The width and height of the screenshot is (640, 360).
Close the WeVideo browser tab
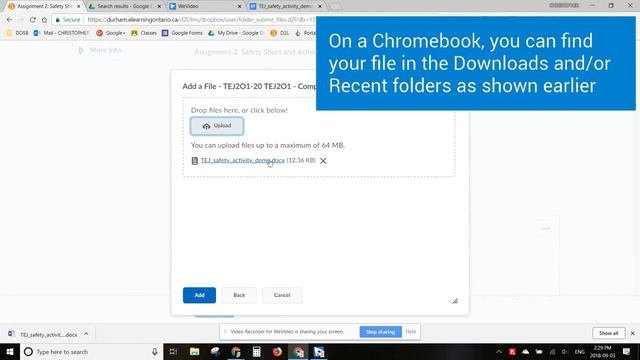point(240,6)
